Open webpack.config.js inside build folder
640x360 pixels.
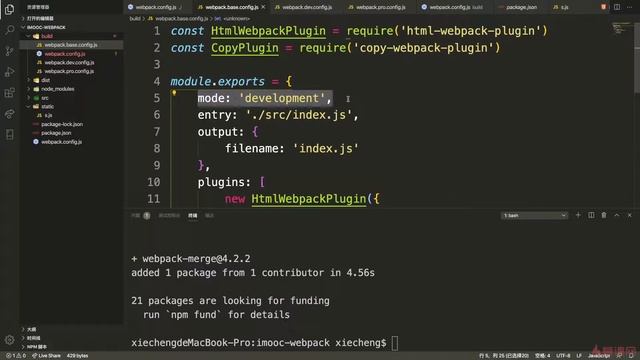pyautogui.click(x=71, y=54)
